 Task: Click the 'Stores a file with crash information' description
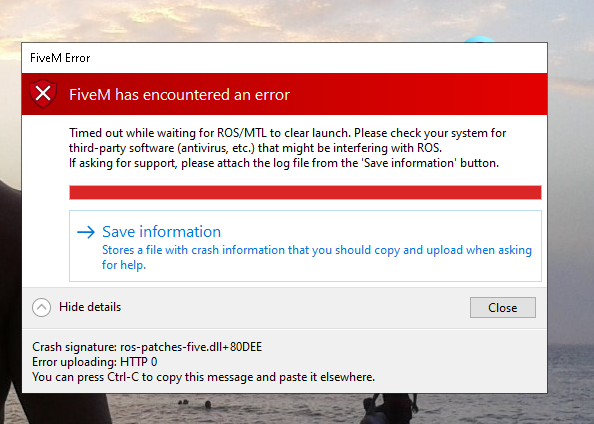pos(317,258)
